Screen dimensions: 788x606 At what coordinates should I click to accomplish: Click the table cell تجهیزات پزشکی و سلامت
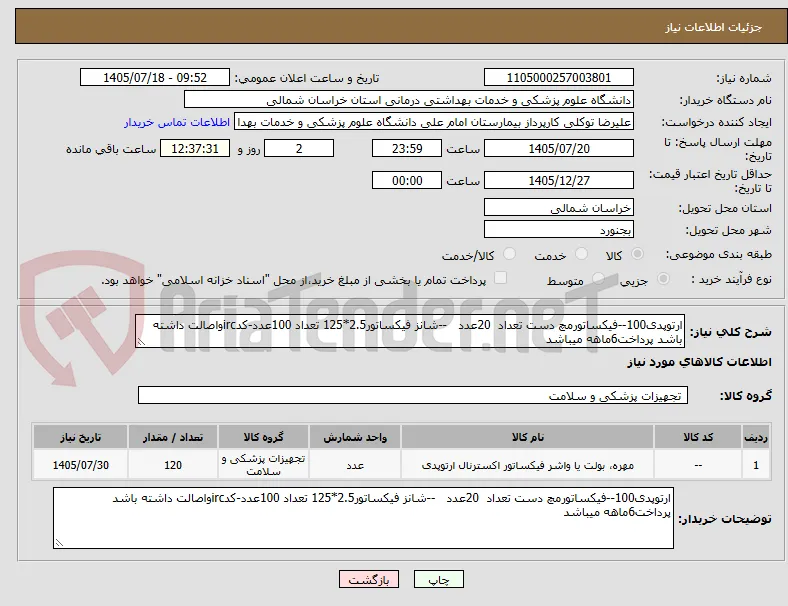(263, 465)
